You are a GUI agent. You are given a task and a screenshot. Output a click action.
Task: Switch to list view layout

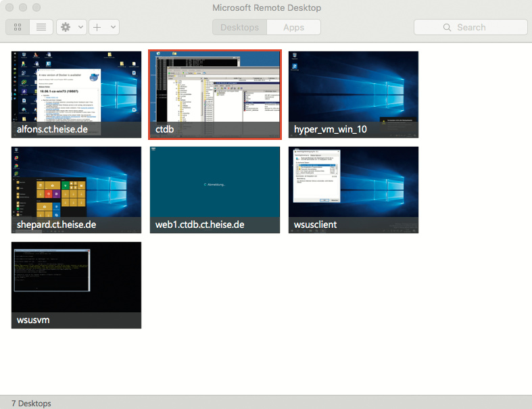point(41,27)
